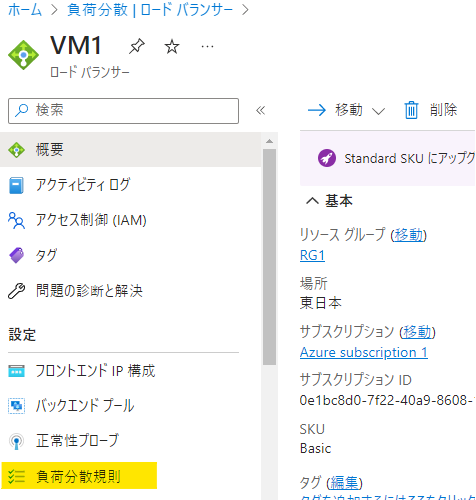The image size is (476, 500).
Task: Open the 概要 menu item
Action: click(x=131, y=150)
